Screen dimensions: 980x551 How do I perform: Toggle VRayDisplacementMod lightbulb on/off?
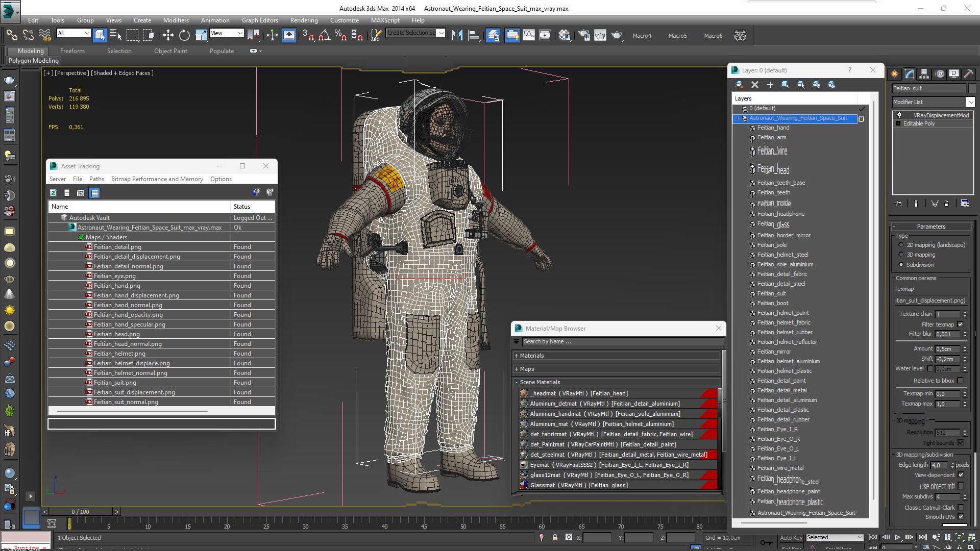point(899,115)
